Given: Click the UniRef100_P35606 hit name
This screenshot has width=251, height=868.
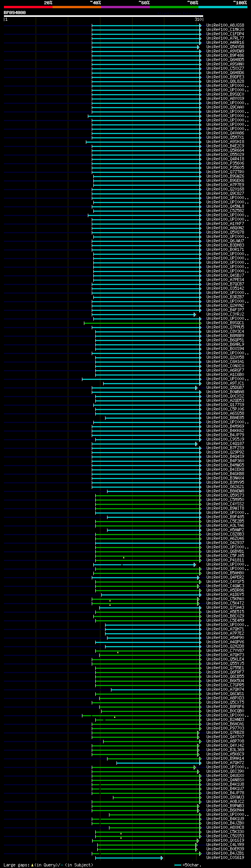Looking at the screenshot, I should pos(225,163).
